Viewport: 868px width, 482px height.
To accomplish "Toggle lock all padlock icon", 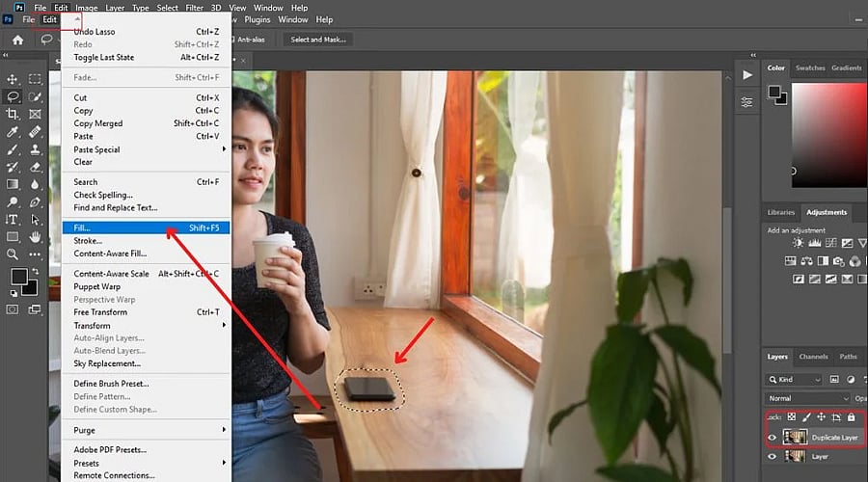I will tap(852, 417).
